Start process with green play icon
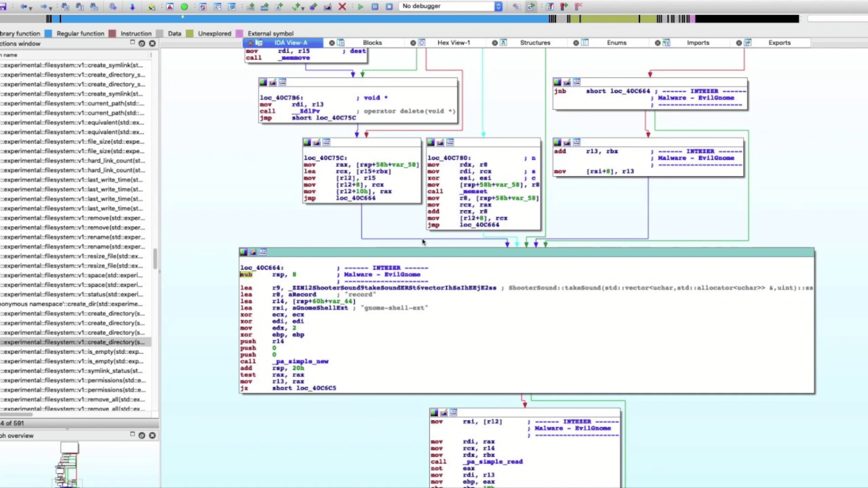Image resolution: width=868 pixels, height=488 pixels. pos(360,7)
